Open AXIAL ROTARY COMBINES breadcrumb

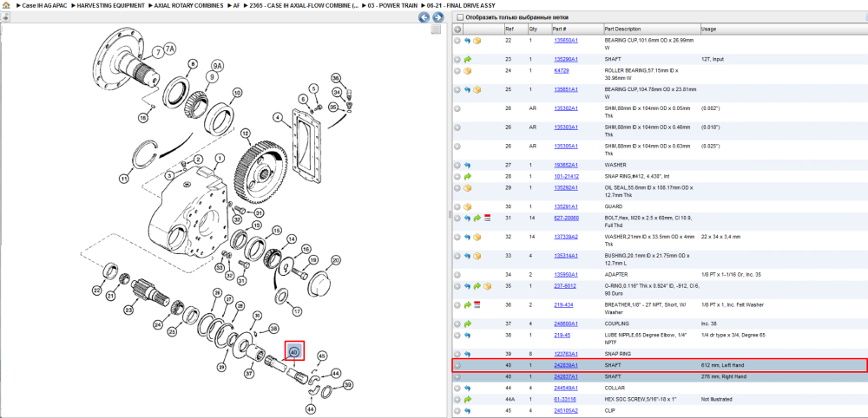[188, 5]
